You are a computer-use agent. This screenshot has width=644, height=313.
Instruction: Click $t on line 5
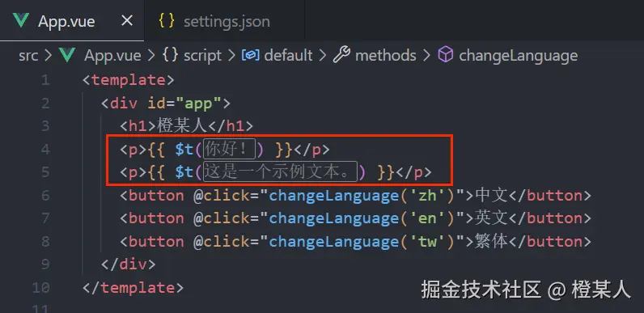184,172
